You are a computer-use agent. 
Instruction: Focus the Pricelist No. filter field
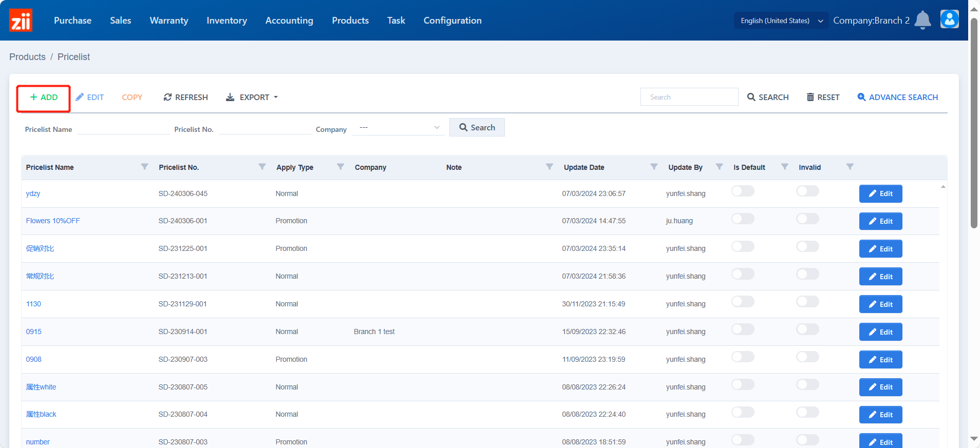pyautogui.click(x=265, y=128)
